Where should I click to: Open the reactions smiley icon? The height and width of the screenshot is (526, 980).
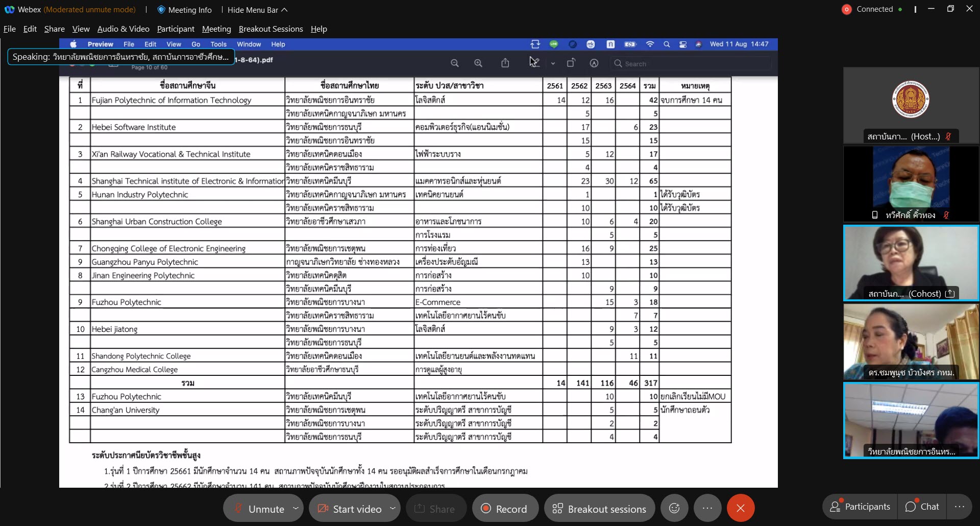pos(674,508)
